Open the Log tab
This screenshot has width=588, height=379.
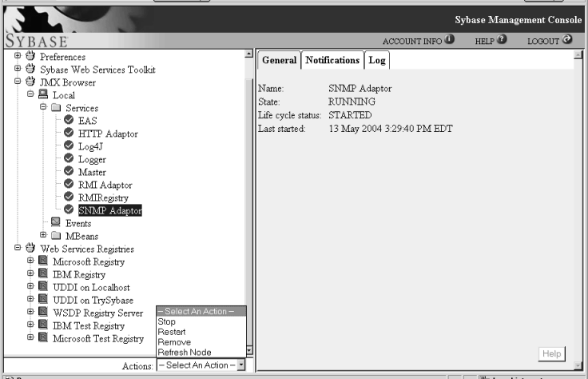point(376,61)
